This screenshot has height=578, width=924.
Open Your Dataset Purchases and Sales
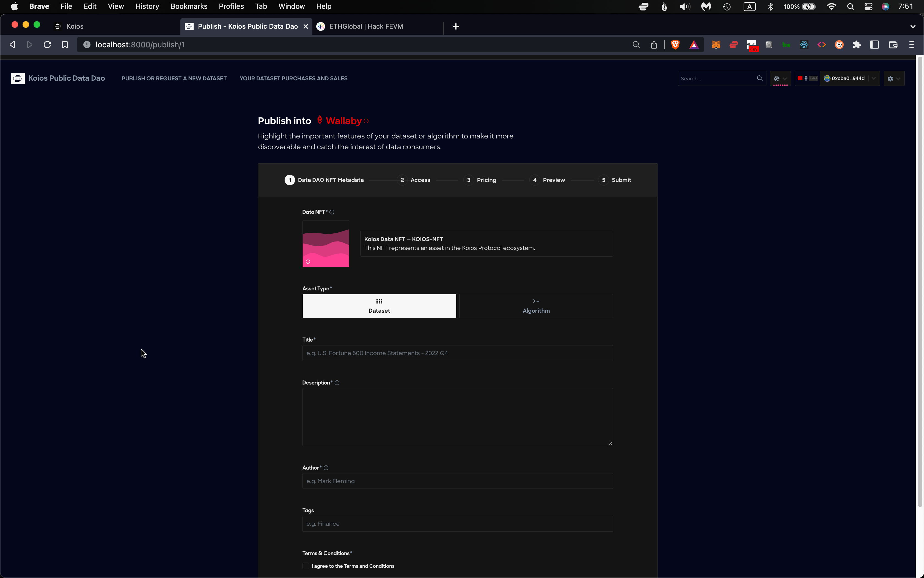point(294,78)
